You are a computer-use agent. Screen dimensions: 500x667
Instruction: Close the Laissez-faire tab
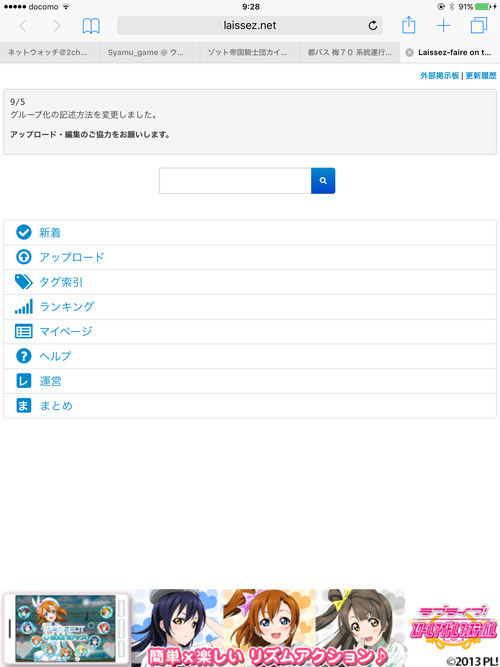click(409, 53)
